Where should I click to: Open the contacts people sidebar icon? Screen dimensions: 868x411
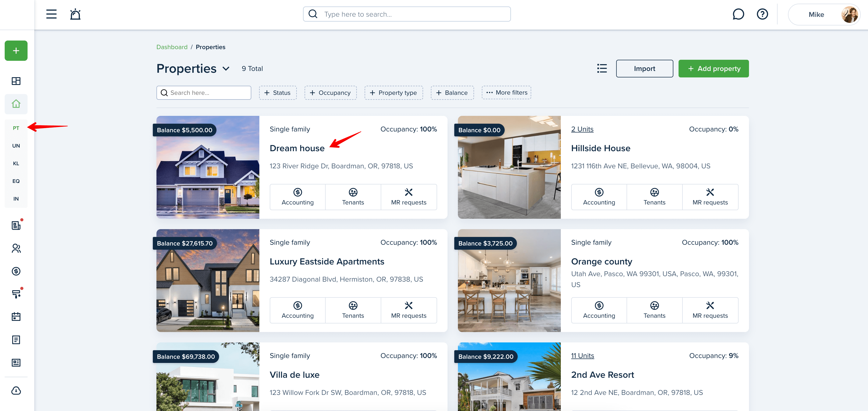point(16,248)
